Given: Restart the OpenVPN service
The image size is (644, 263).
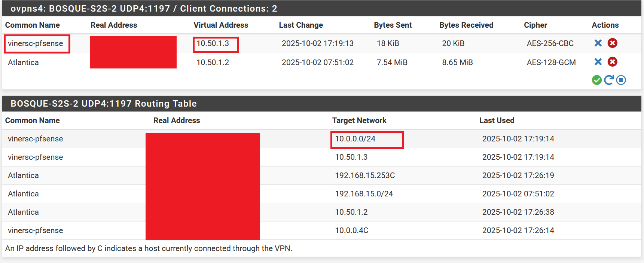Looking at the screenshot, I should click(609, 80).
